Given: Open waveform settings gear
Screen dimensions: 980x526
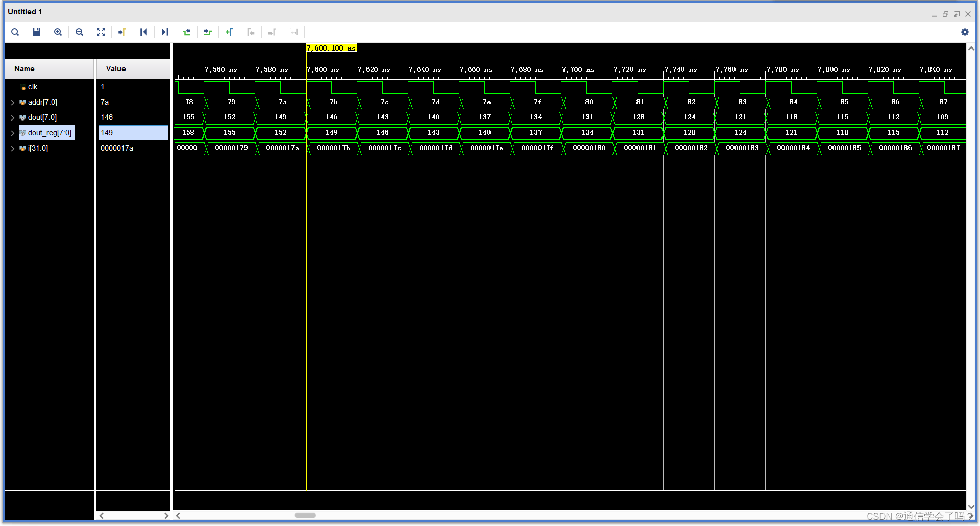Looking at the screenshot, I should tap(965, 32).
